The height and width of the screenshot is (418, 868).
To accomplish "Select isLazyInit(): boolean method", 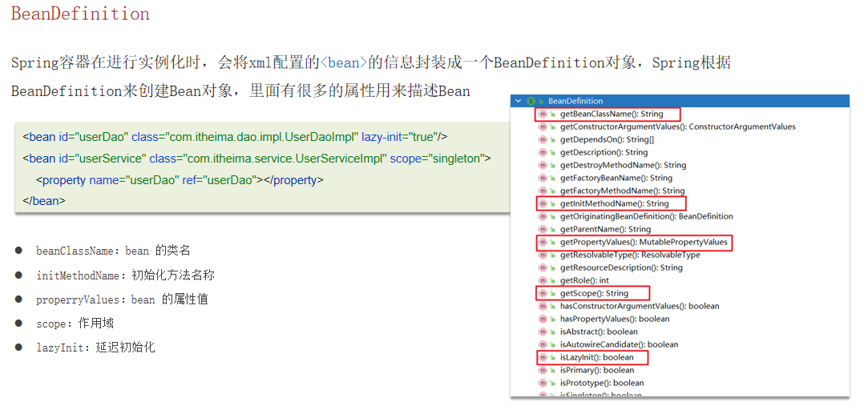I will point(597,357).
